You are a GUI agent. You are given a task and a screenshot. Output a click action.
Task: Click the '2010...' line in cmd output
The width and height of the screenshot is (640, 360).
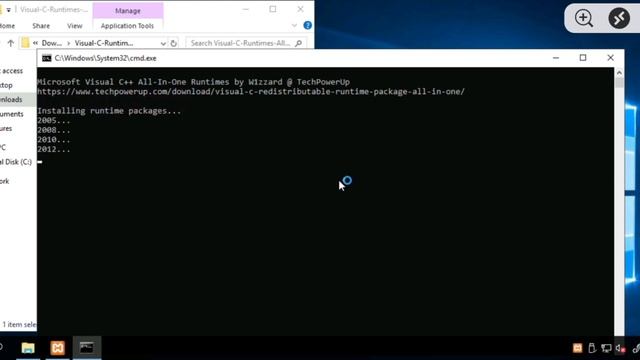tap(53, 140)
